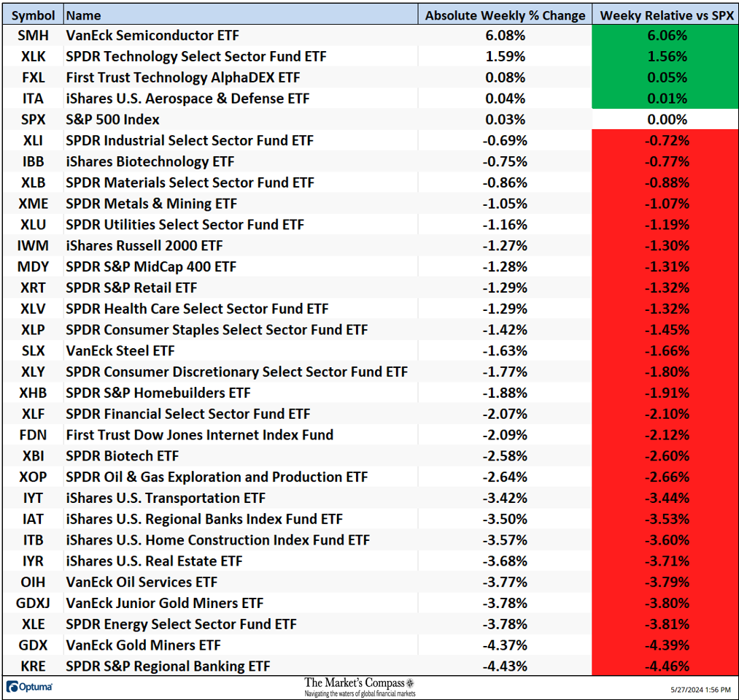
Task: Click VanEck Oil Services ETF name
Action: pyautogui.click(x=142, y=582)
